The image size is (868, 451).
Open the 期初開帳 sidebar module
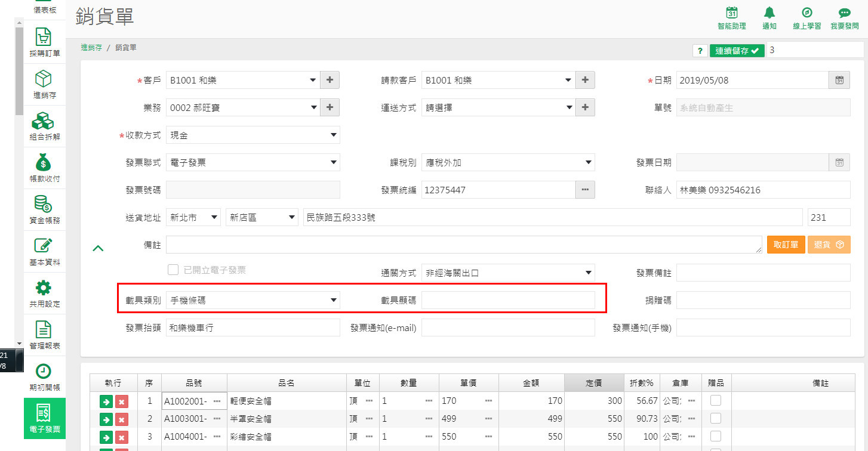point(45,376)
